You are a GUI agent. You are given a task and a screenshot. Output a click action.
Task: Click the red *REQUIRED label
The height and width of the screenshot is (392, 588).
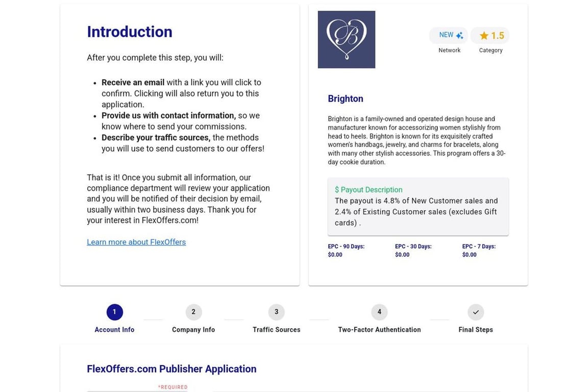point(173,387)
